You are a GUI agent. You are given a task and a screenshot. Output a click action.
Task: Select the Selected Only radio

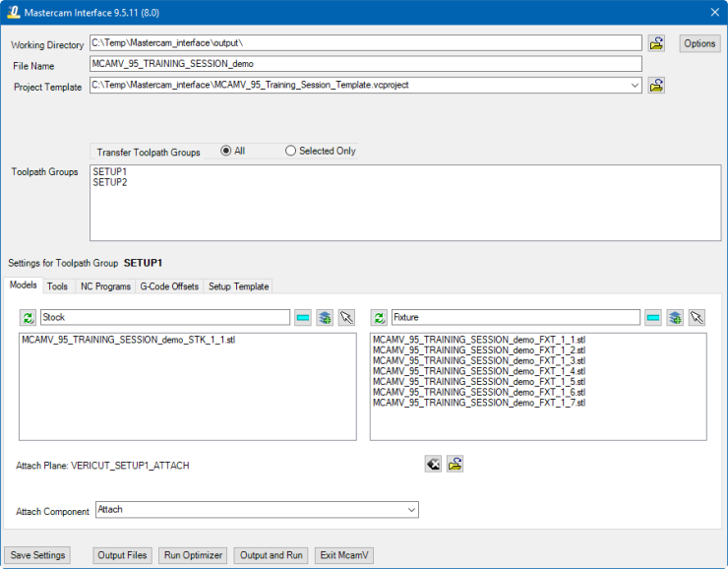point(290,151)
